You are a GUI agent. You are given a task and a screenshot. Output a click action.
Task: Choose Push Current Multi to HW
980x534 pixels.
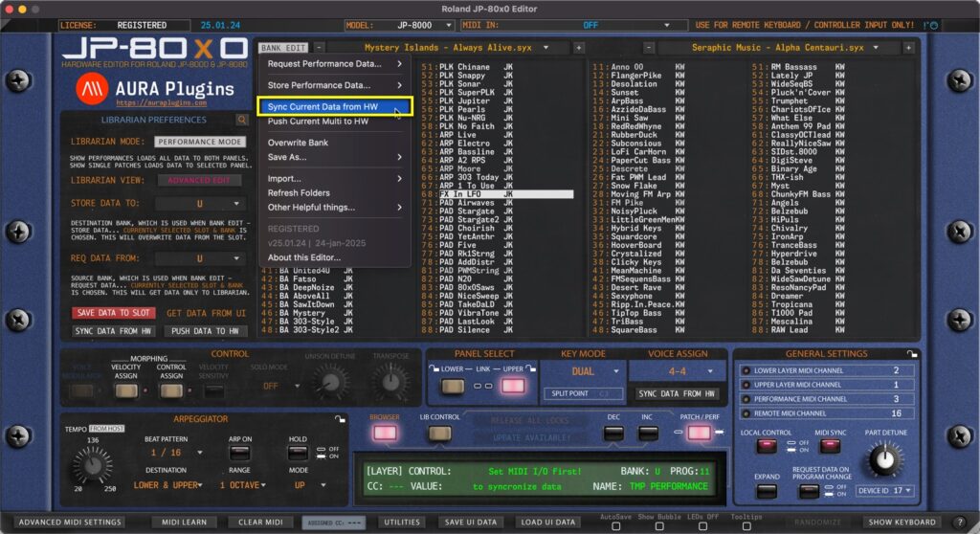point(334,122)
